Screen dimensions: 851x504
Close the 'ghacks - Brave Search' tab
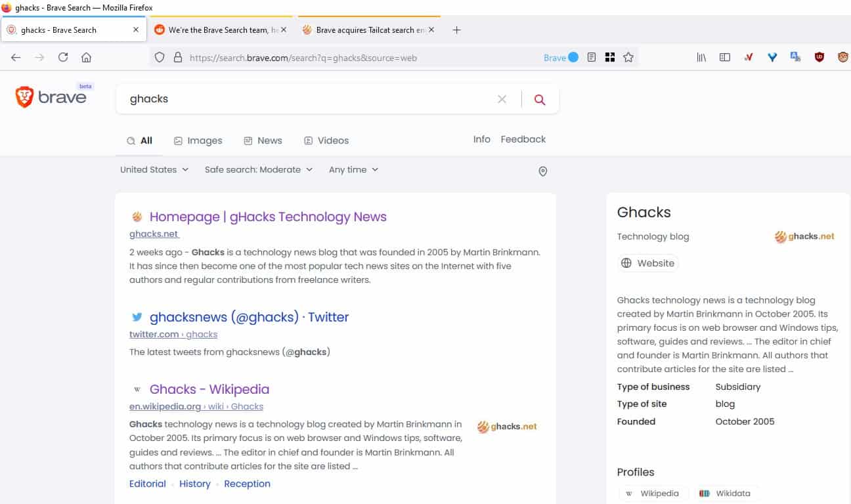tap(136, 30)
